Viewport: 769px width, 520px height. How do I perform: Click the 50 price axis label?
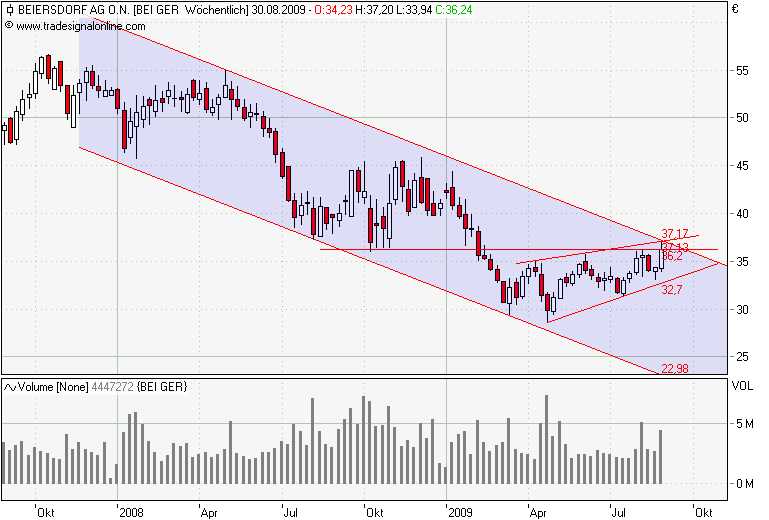pos(742,118)
